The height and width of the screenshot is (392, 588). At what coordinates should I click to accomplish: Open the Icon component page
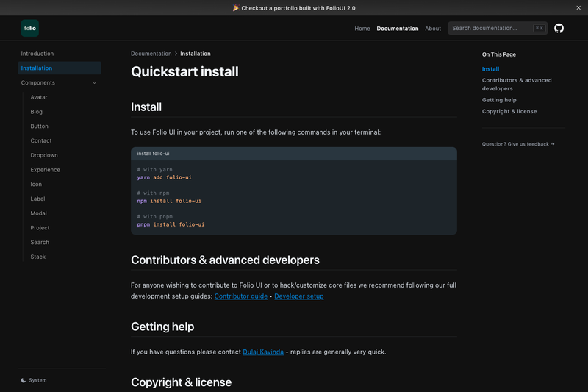click(36, 184)
